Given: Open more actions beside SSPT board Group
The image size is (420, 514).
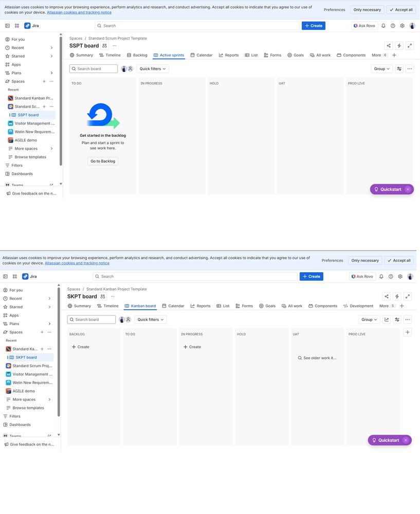Looking at the screenshot, I should coord(410,69).
